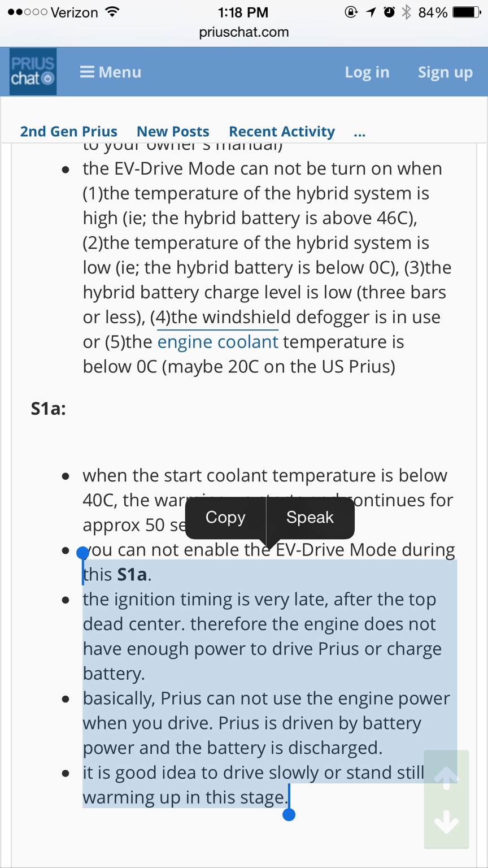488x868 pixels.
Task: Open the New Posts tab
Action: [173, 132]
